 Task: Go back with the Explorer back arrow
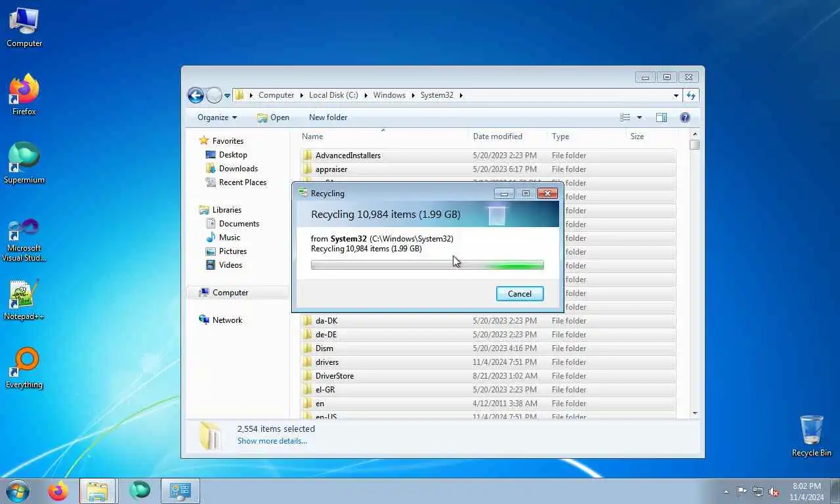(x=196, y=95)
